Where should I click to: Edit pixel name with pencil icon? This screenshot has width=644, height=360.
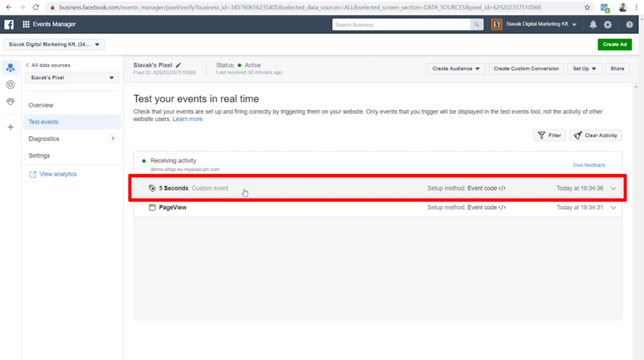click(x=178, y=65)
